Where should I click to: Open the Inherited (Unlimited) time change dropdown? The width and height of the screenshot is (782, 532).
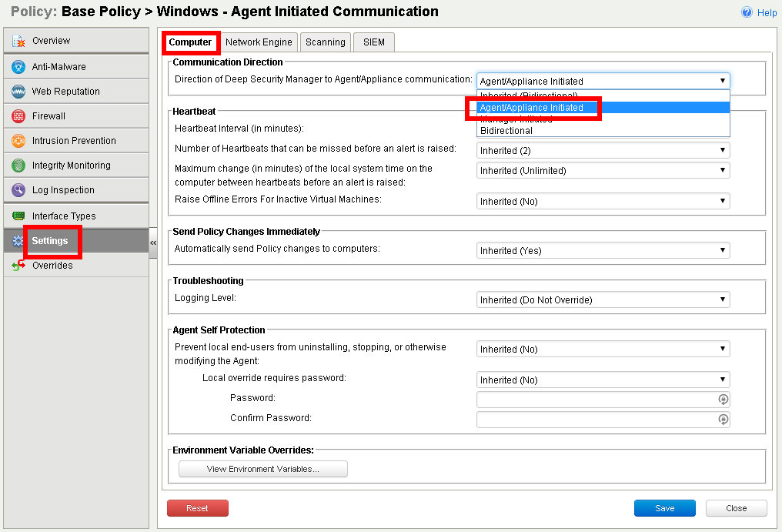pos(603,170)
